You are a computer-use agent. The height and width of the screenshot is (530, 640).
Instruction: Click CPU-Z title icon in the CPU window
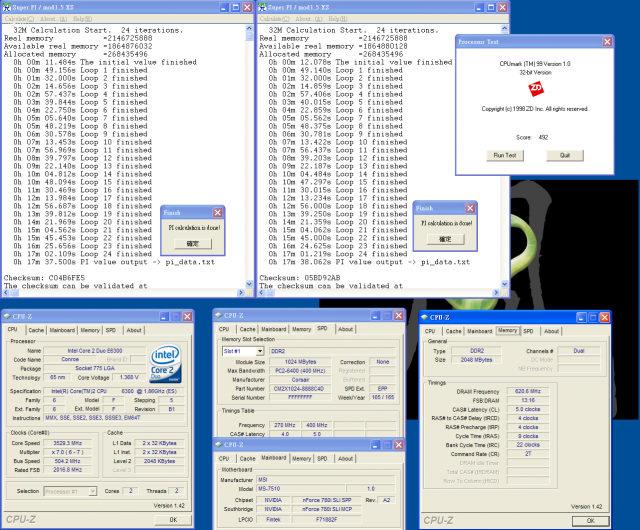pos(7,316)
